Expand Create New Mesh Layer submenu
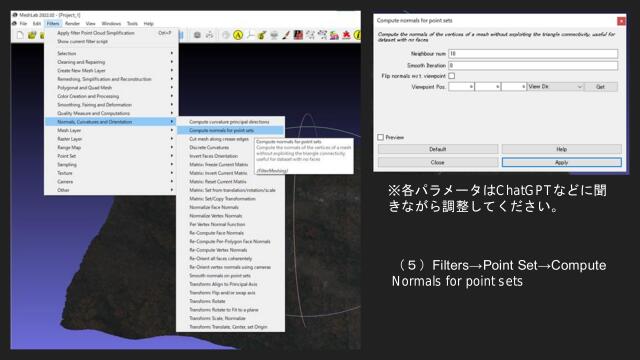This screenshot has width=640, height=360. coord(111,71)
